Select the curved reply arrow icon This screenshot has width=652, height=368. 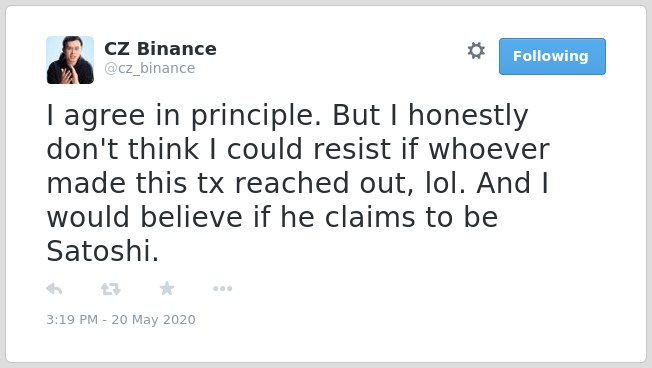tap(54, 288)
